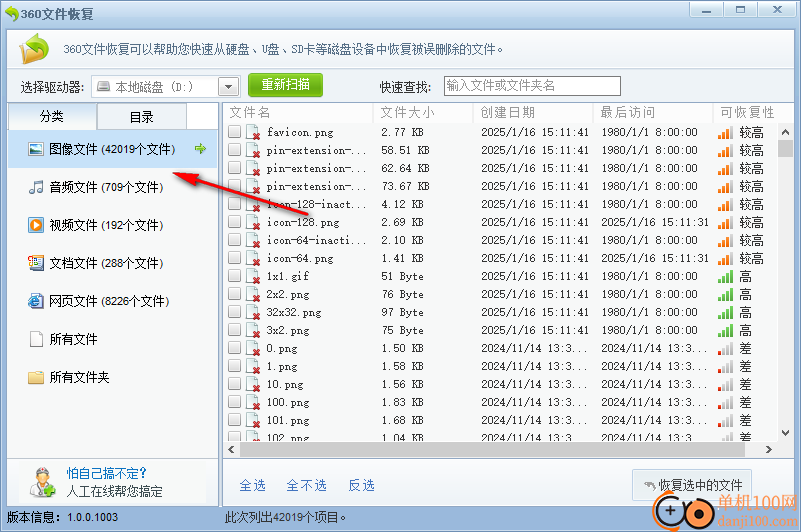This screenshot has height=532, width=801.
Task: Click the file icon of favicon.png
Action: [x=253, y=132]
